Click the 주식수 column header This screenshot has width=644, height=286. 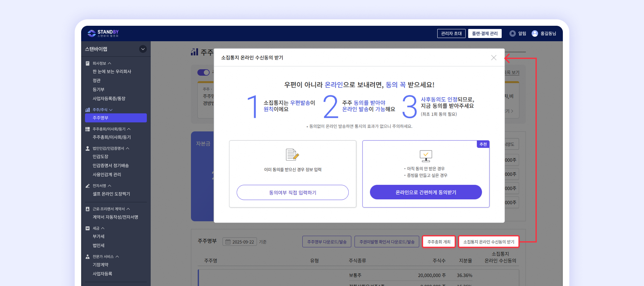pos(439,261)
